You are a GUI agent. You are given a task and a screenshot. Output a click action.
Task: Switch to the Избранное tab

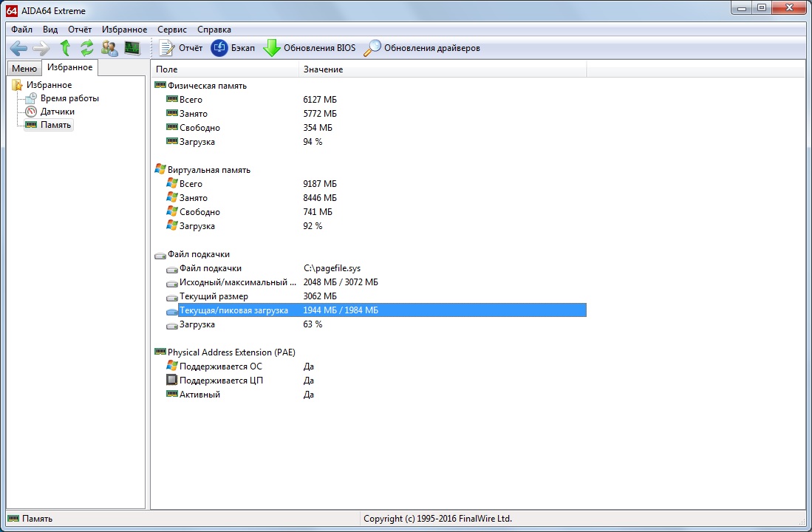70,67
